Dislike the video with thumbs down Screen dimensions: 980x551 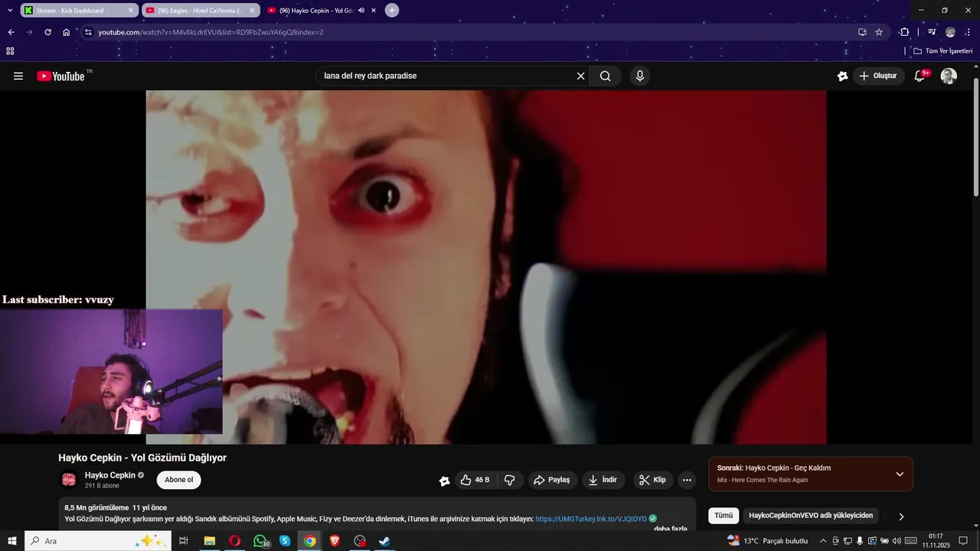509,480
